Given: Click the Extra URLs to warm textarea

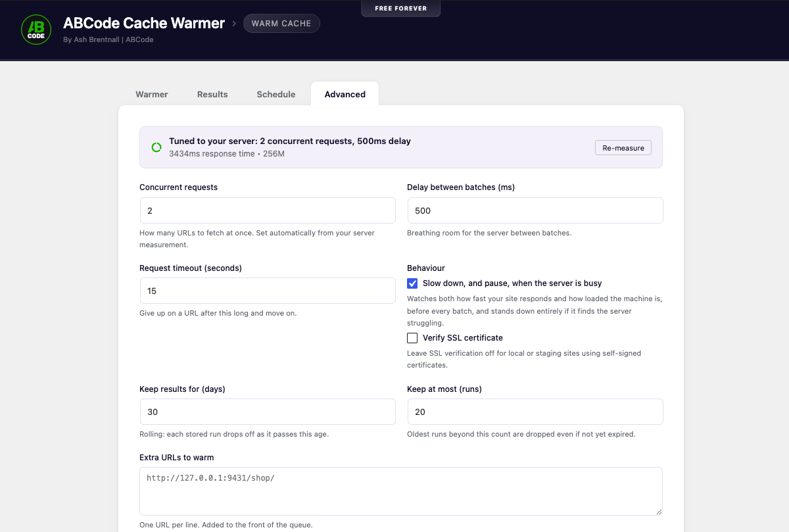Looking at the screenshot, I should [x=401, y=491].
